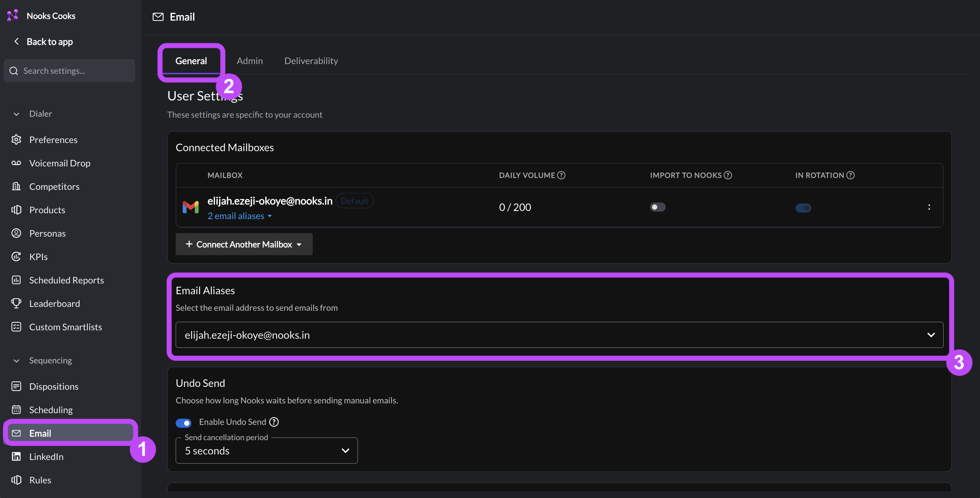980x498 pixels.
Task: Switch to the Deliverability tab
Action: pyautogui.click(x=311, y=61)
